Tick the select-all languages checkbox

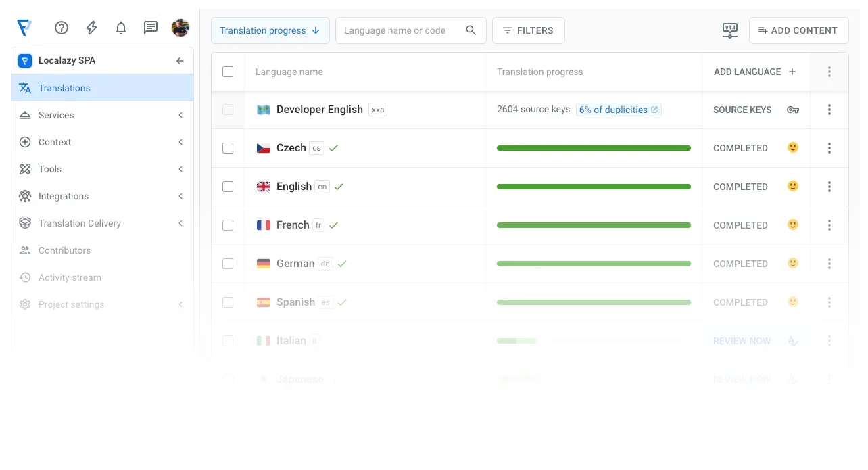[x=228, y=72]
